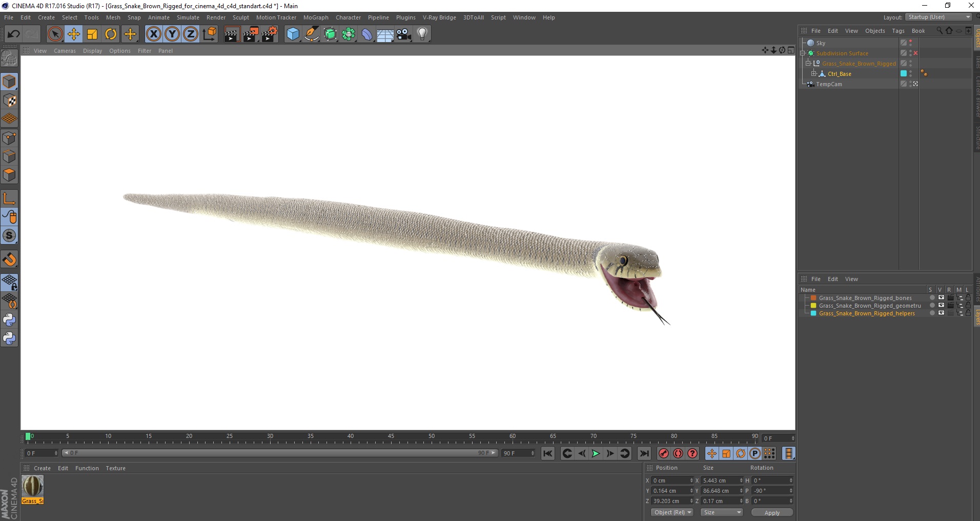Select the TempCam object
The image size is (980, 521).
(x=829, y=84)
